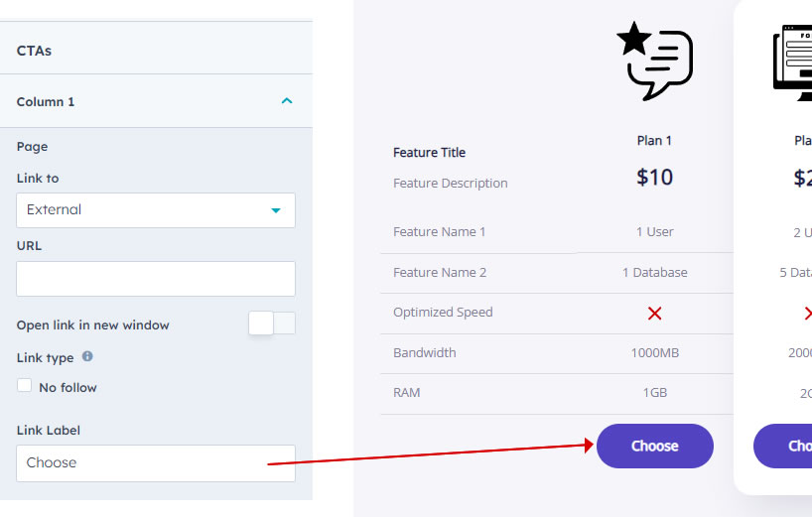Click the star chat bubble icon above Plan 1
Viewport: 812px width, 517px height.
[654, 61]
